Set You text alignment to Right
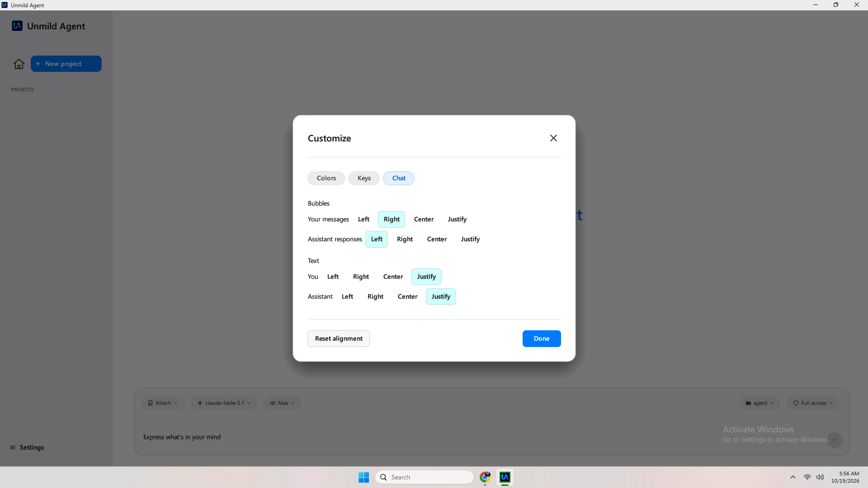This screenshot has width=868, height=488. point(361,277)
